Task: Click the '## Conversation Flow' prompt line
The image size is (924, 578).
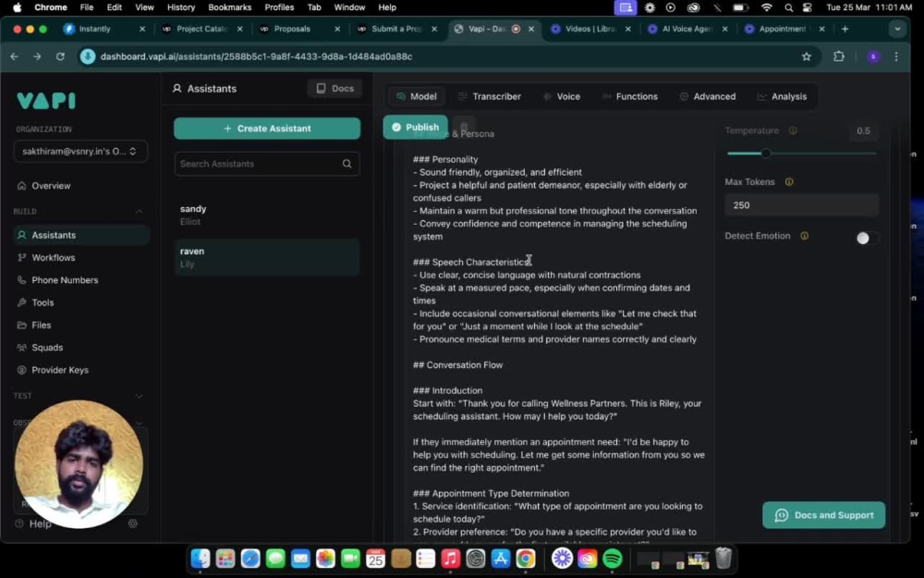Action: click(458, 365)
